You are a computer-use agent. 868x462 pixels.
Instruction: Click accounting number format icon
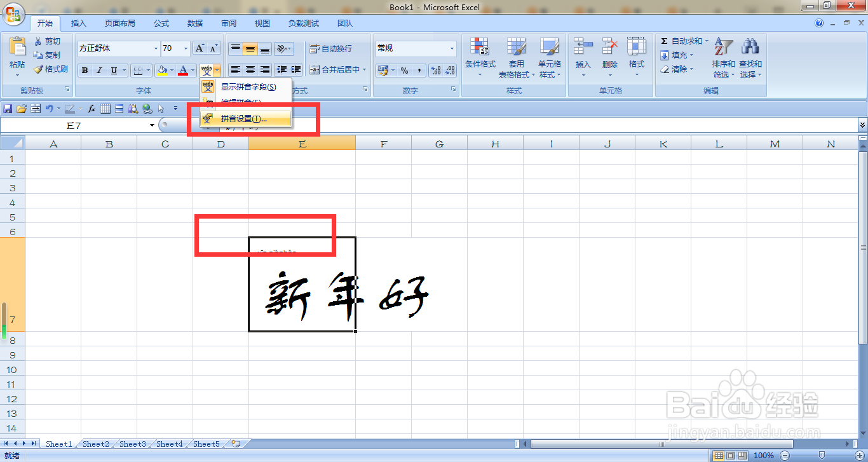click(383, 71)
